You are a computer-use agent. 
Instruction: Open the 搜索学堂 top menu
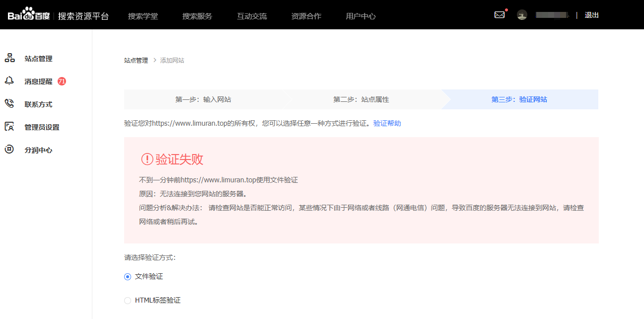coord(143,16)
